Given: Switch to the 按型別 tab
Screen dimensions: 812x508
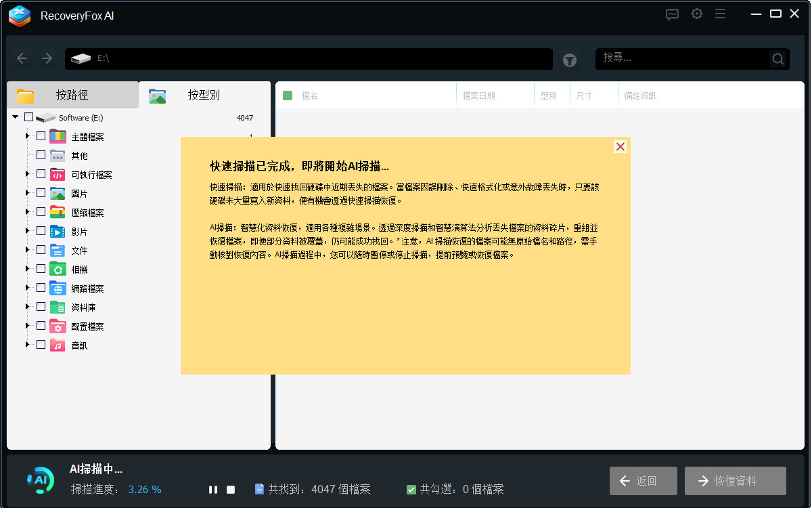Looking at the screenshot, I should [x=203, y=95].
